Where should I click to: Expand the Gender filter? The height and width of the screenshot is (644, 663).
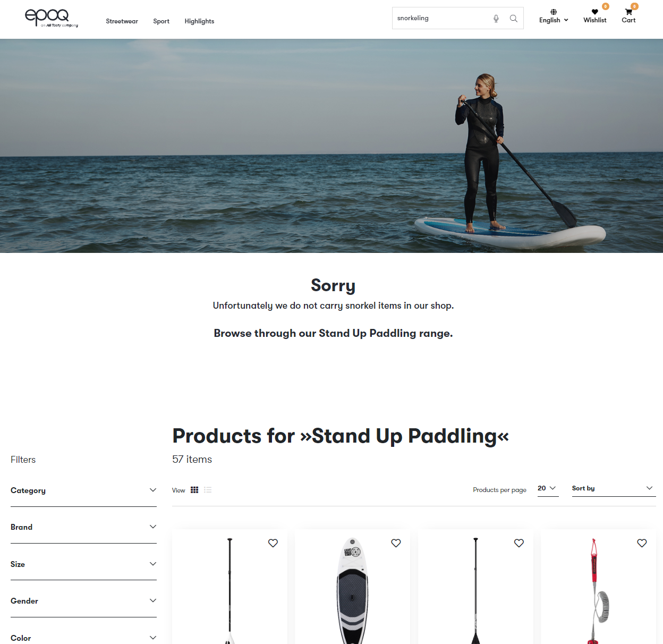[x=83, y=601]
